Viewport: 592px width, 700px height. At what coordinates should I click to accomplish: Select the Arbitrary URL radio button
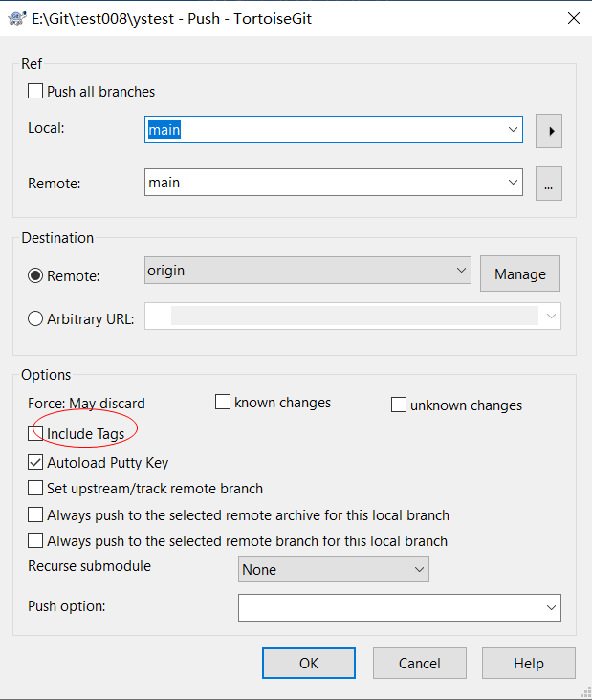(35, 318)
